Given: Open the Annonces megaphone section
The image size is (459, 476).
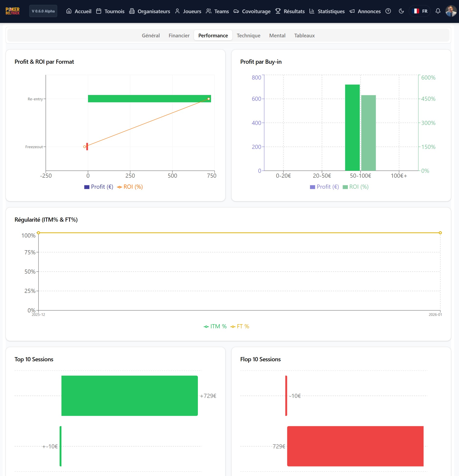Looking at the screenshot, I should (x=365, y=11).
